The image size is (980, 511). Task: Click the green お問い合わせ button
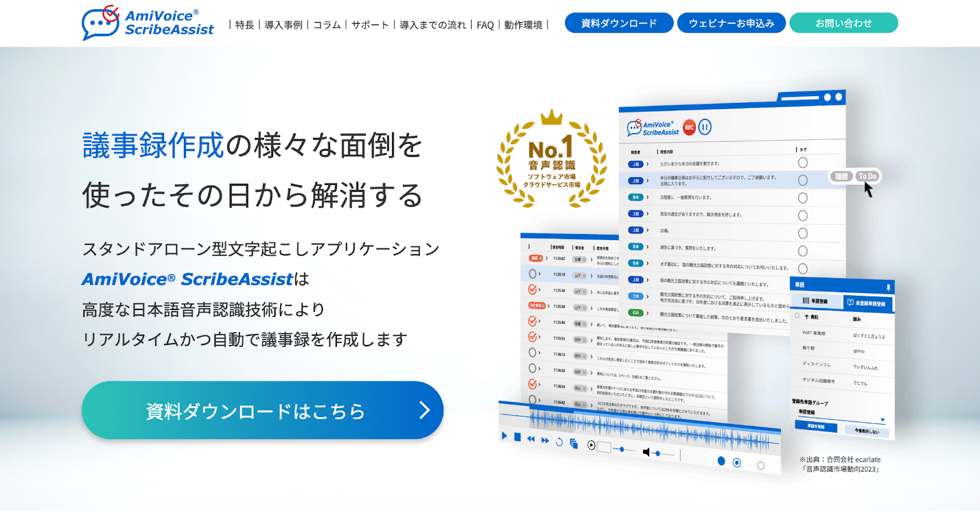[x=843, y=23]
